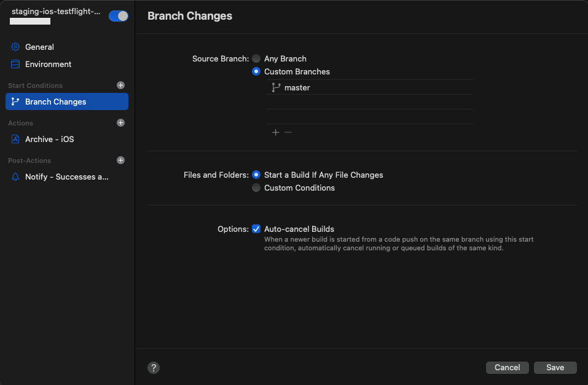Select Custom Conditions for files and folders
The image size is (588, 385).
pyautogui.click(x=256, y=188)
